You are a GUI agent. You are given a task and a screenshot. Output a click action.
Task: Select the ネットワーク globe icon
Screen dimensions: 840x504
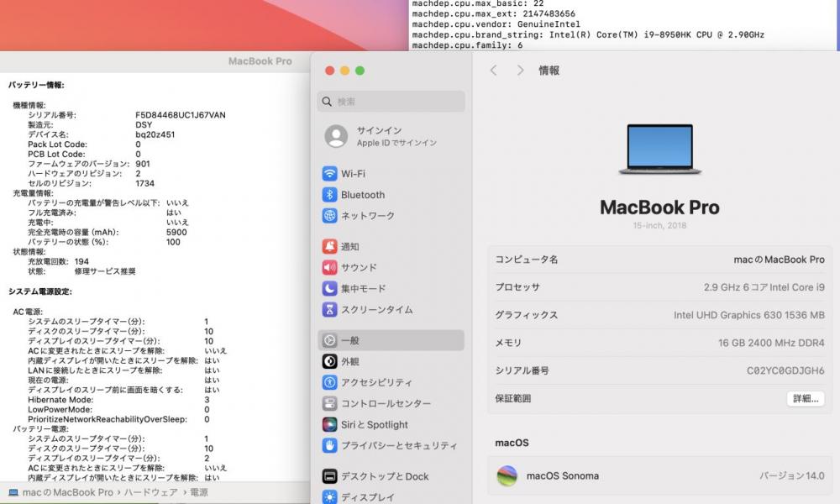pos(329,215)
